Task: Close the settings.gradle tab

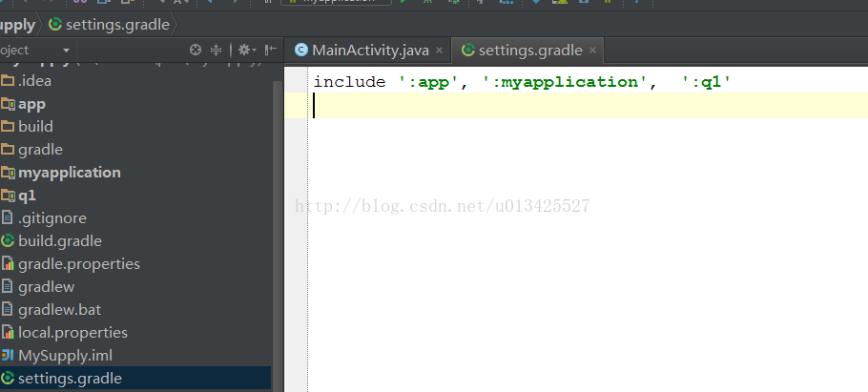Action: click(x=592, y=51)
